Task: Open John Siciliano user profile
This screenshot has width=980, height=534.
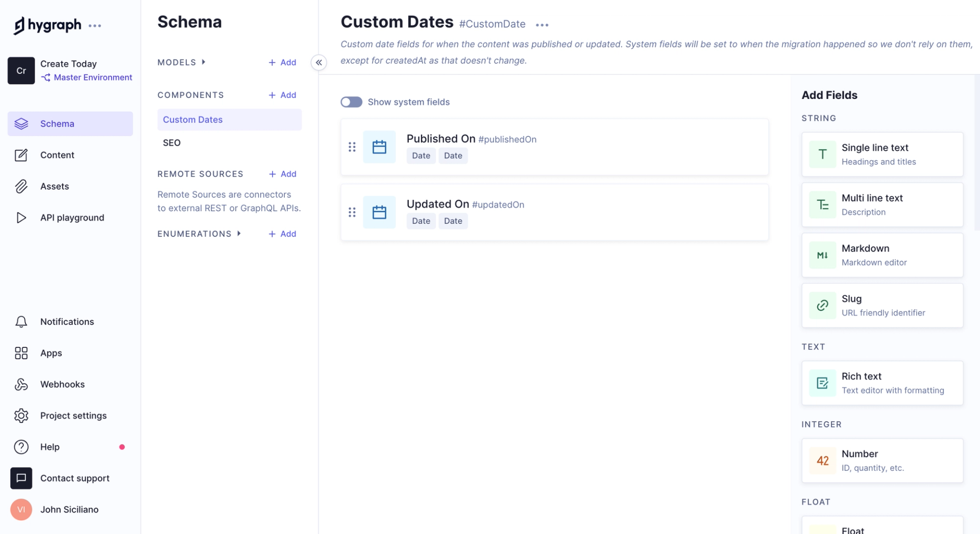Action: [x=70, y=510]
